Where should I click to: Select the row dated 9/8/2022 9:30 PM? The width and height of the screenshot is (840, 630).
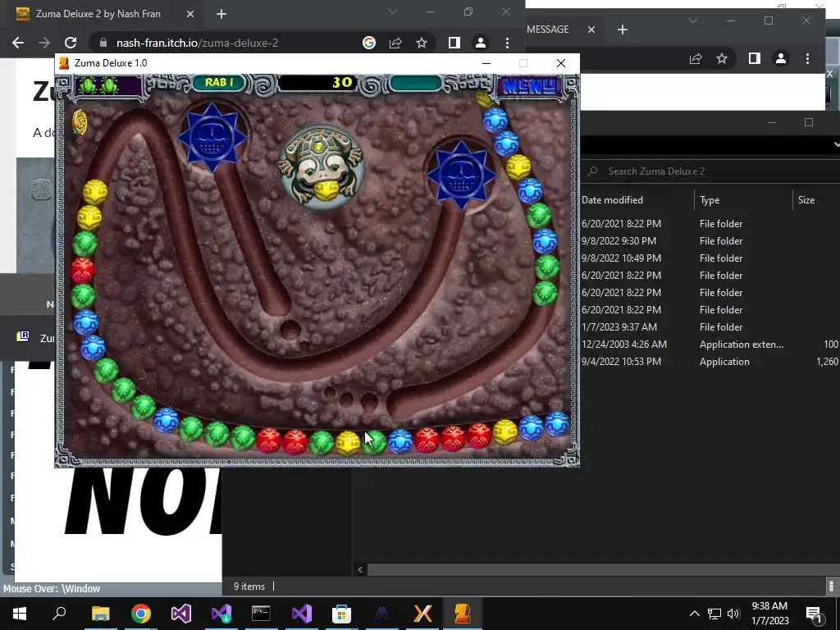(x=710, y=241)
